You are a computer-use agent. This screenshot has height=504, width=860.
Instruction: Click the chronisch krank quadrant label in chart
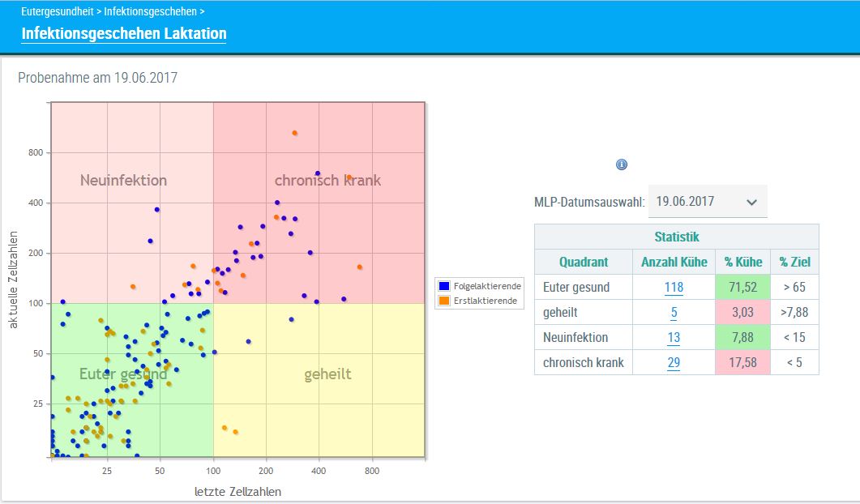tap(327, 180)
